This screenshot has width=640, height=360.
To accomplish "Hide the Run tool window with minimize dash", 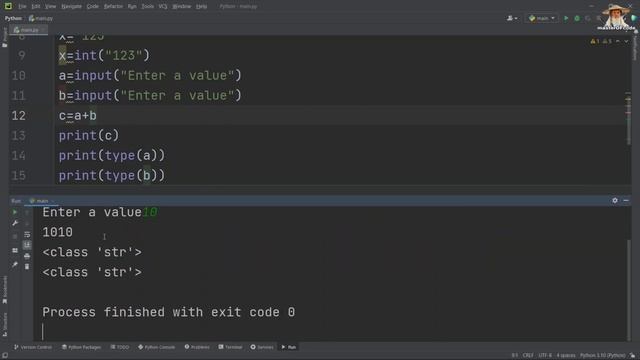I will pyautogui.click(x=626, y=200).
